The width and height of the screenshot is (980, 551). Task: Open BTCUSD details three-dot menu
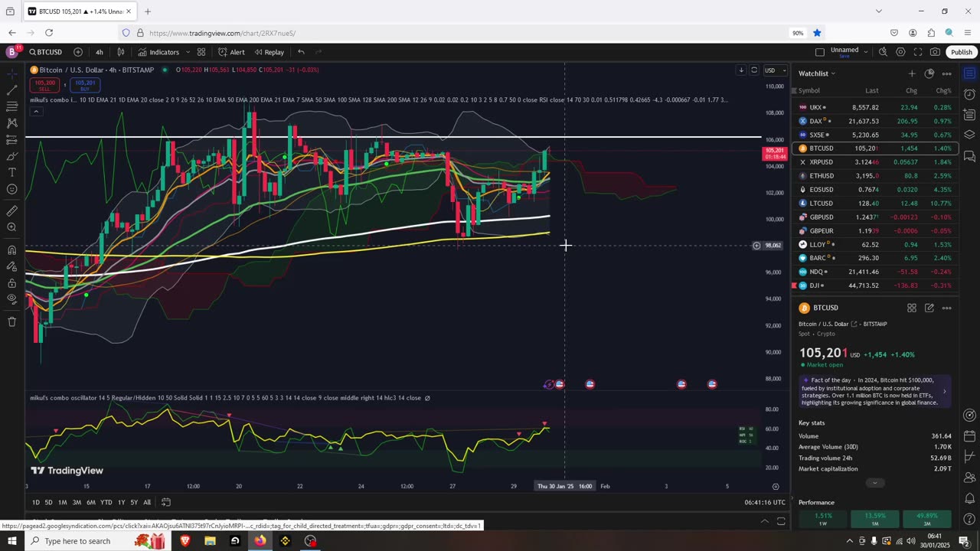point(946,308)
